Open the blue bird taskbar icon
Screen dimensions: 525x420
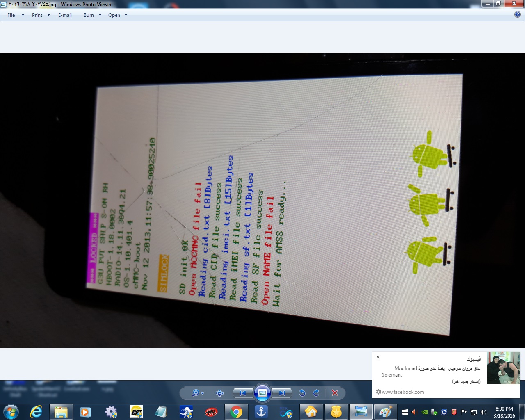tap(186, 412)
